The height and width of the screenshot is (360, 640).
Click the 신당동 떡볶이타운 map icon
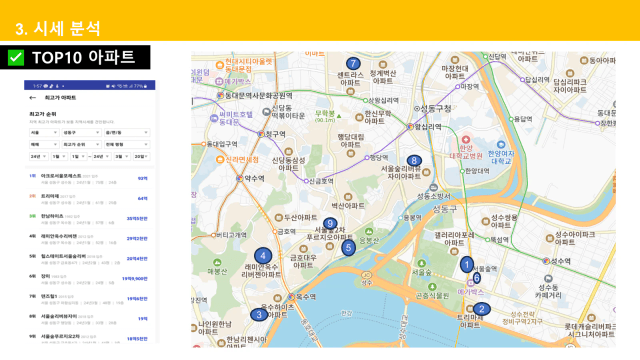point(267,111)
